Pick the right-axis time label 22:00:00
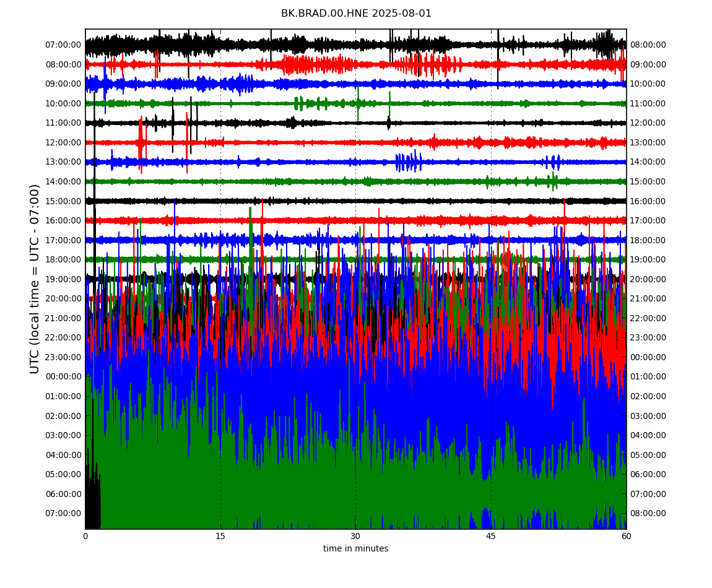The width and height of the screenshot is (712, 588). coord(648,318)
